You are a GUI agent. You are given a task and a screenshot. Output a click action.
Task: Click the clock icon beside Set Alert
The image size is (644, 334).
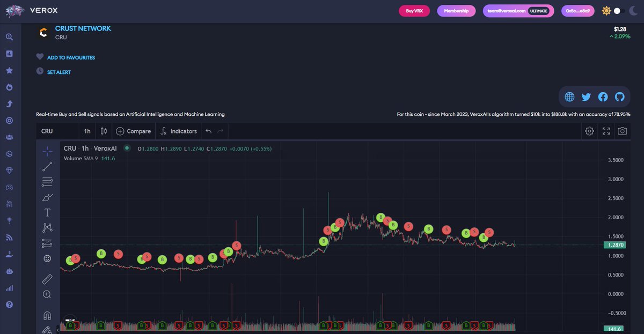[40, 71]
